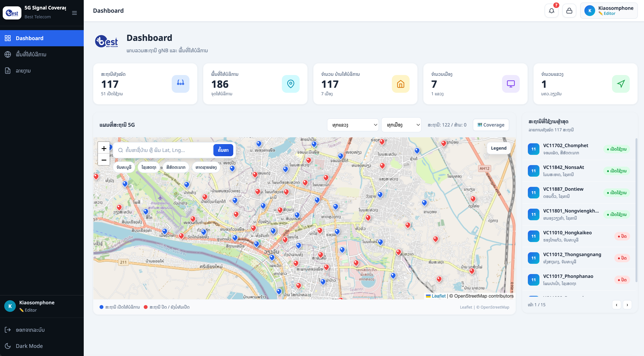Image resolution: width=644 pixels, height=356 pixels.
Task: Click the green status badge for VC11702_Chomphet
Action: tap(616, 149)
